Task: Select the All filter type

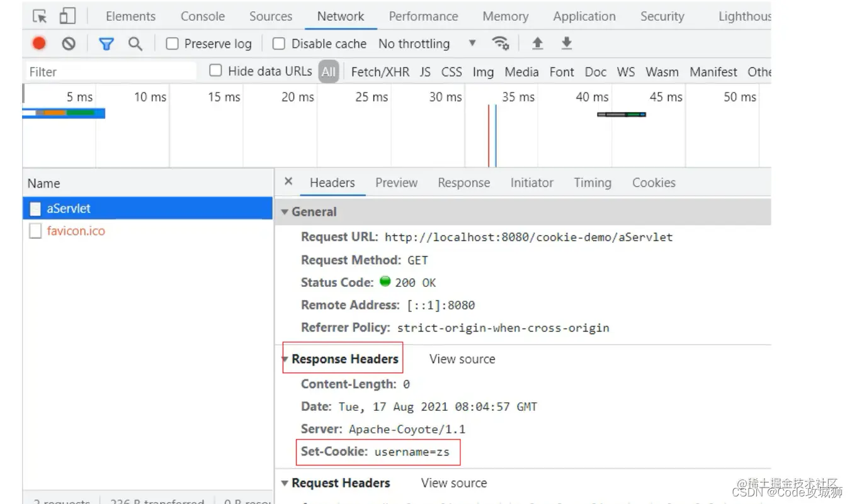Action: 328,72
